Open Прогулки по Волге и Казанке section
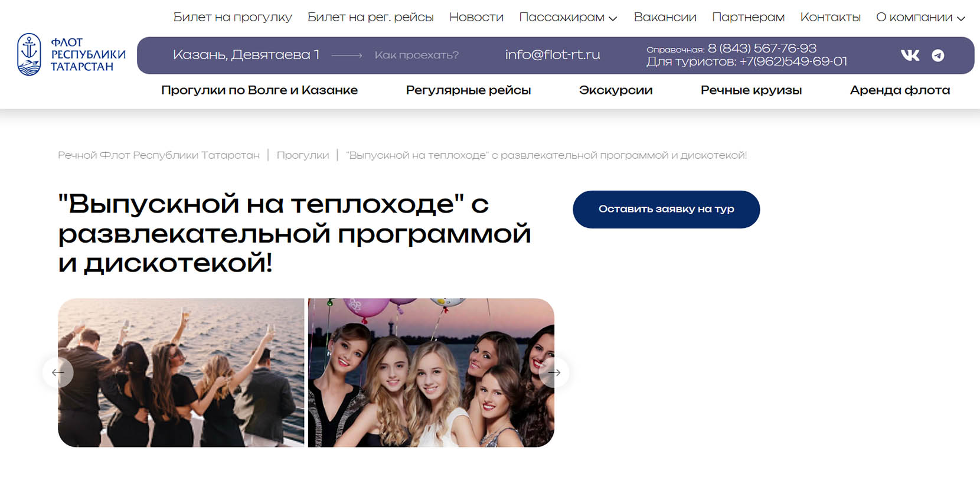The image size is (980, 490). [x=259, y=90]
